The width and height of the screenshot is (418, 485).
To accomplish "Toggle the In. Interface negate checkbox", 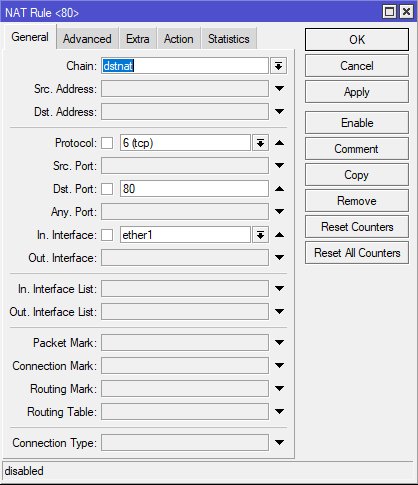I will (107, 235).
